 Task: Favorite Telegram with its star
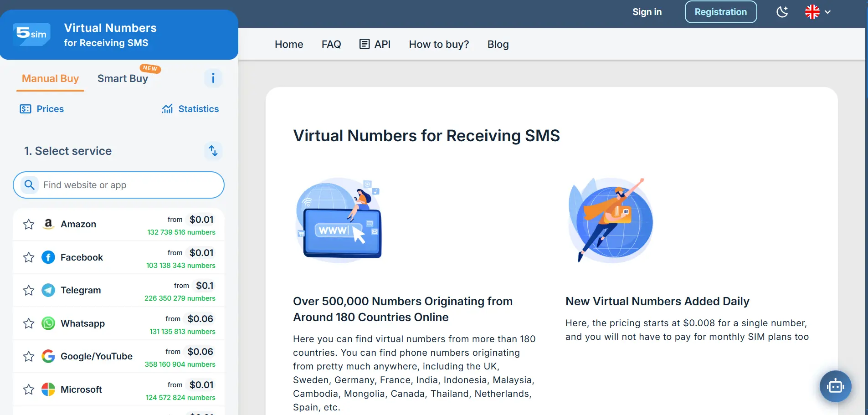29,290
